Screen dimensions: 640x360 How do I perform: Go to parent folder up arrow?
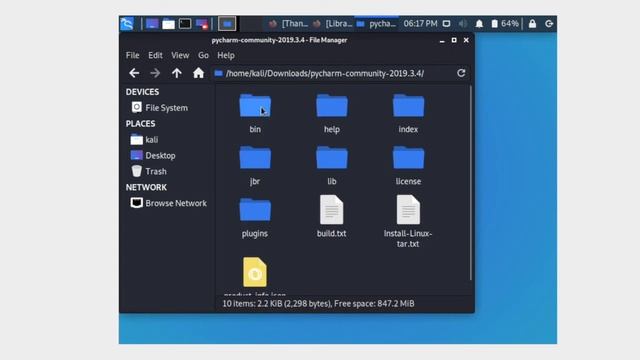(177, 73)
